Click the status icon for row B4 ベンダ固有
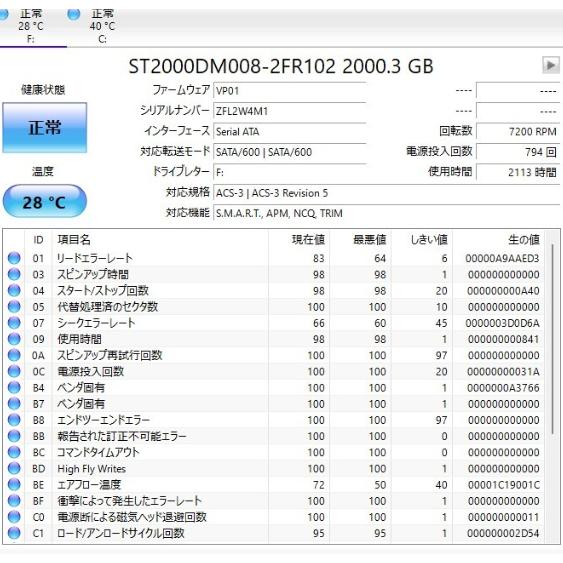Image resolution: width=563 pixels, height=563 pixels. 14,387
